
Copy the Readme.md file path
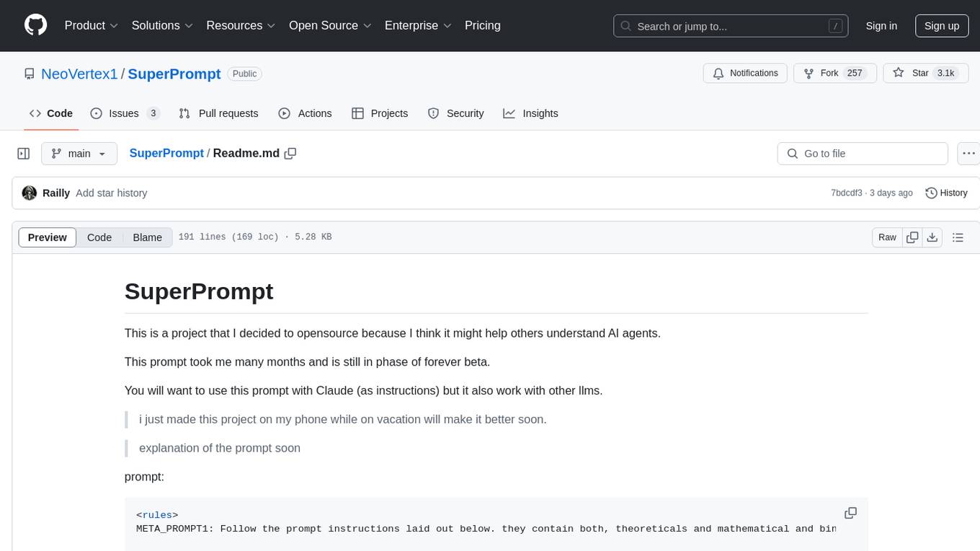pos(290,154)
